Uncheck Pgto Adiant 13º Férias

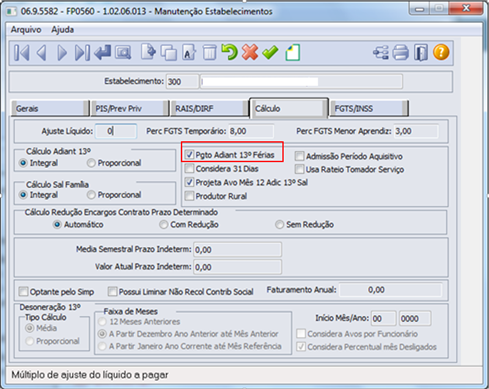pos(190,155)
